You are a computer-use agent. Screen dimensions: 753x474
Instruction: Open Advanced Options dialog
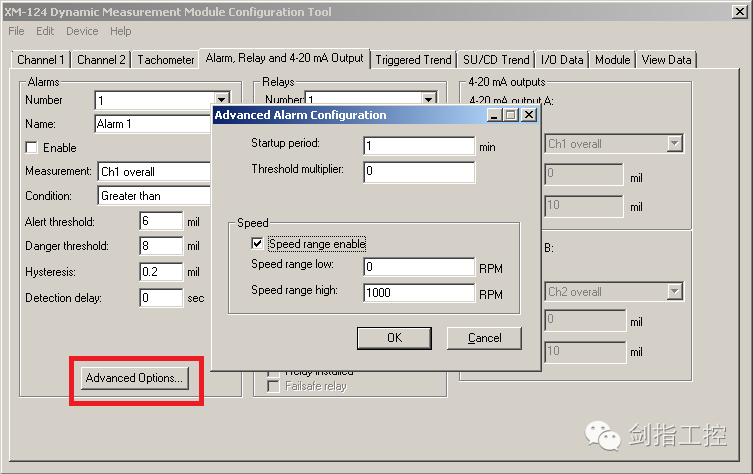[134, 378]
